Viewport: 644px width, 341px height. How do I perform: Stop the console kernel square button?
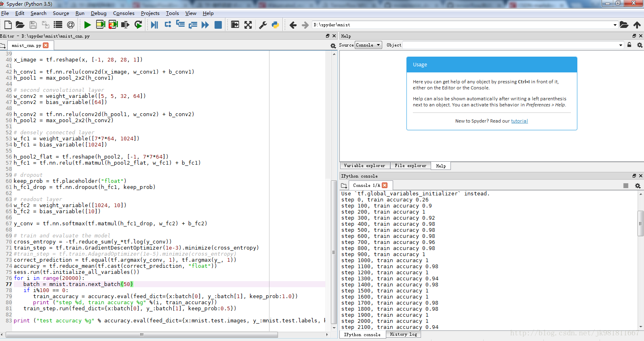pyautogui.click(x=626, y=186)
